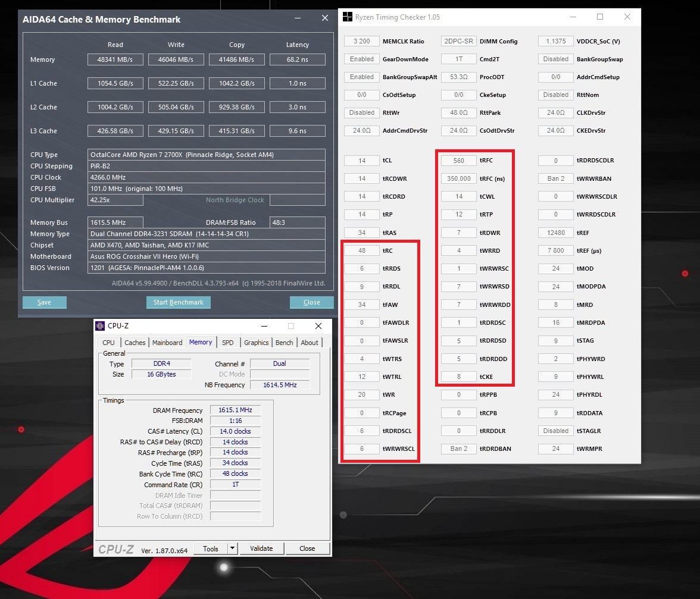Click the Close button in AIDA64 benchmark

(312, 302)
